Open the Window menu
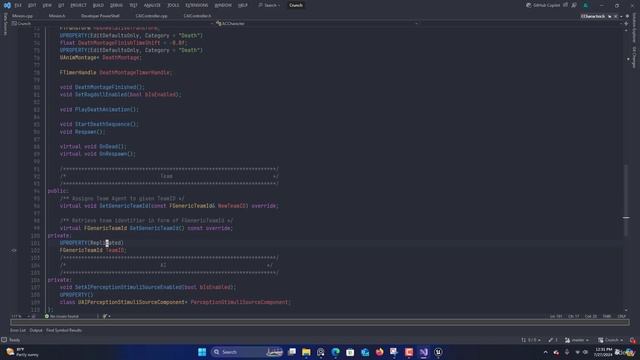 tap(223, 5)
